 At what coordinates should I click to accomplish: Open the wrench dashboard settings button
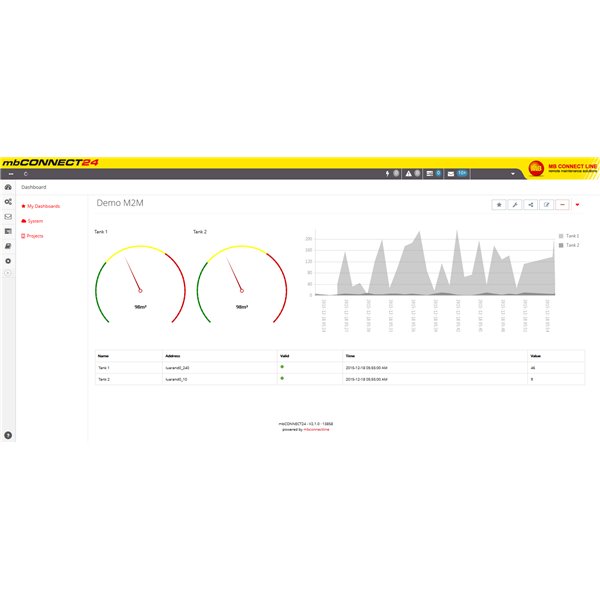coord(514,204)
